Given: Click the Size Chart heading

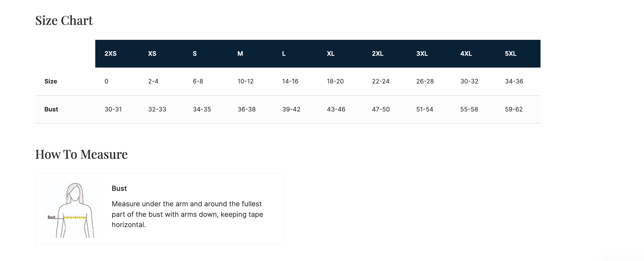Looking at the screenshot, I should point(64,21).
